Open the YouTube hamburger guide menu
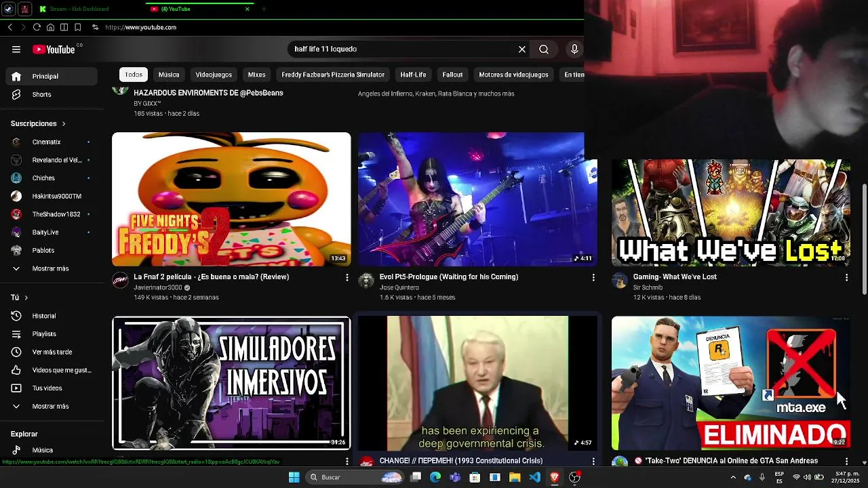The image size is (868, 488). click(x=16, y=49)
